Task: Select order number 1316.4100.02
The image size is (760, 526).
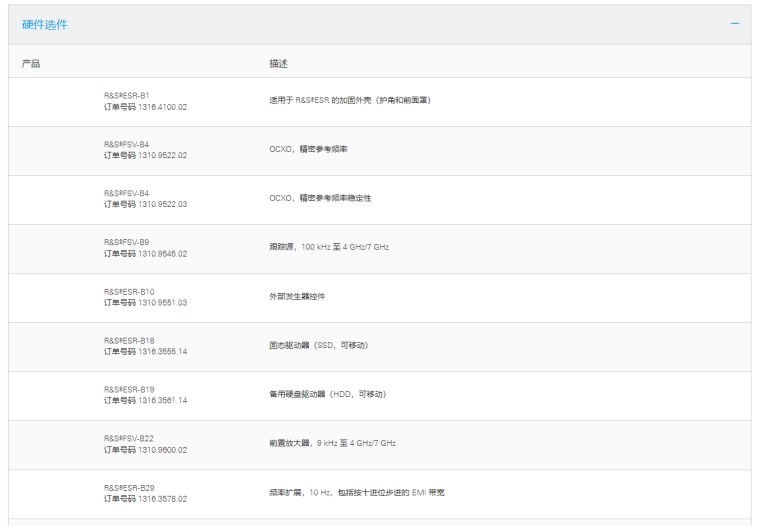Action: click(x=146, y=106)
